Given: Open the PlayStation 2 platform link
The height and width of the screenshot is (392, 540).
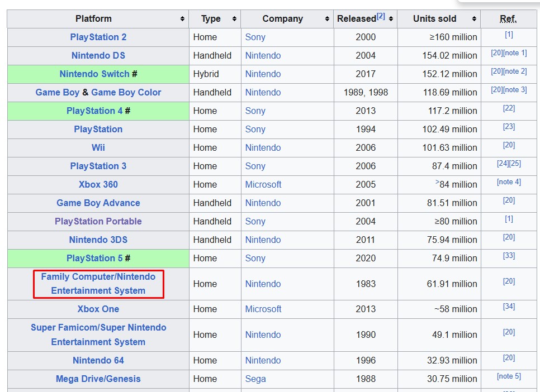Looking at the screenshot, I should point(98,37).
